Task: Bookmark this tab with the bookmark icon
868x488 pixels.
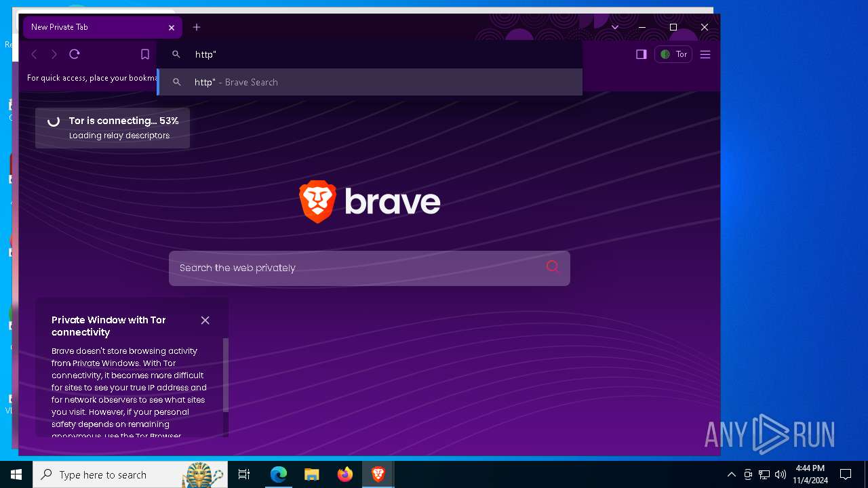Action: pyautogui.click(x=144, y=54)
